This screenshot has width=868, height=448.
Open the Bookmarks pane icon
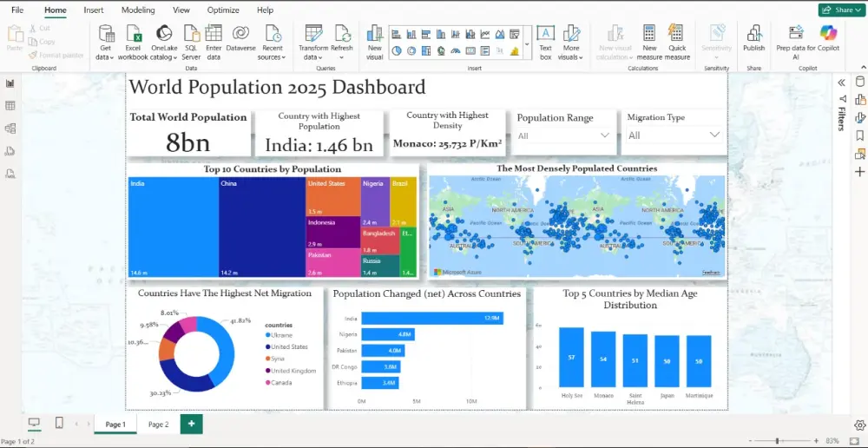[859, 135]
